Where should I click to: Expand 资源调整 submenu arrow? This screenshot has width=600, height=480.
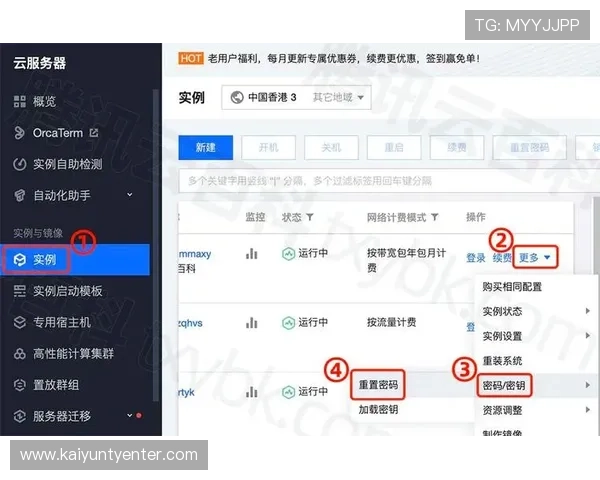[x=588, y=410]
